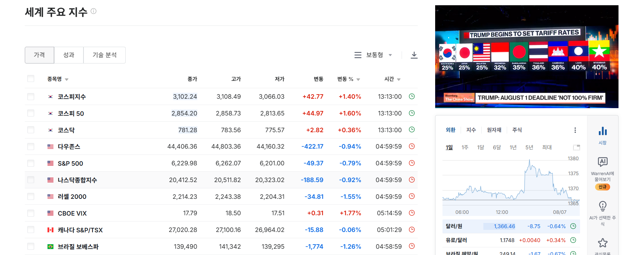The width and height of the screenshot is (644, 255).
Task: Check the 나스닥종합지수 row checkbox
Action: (x=31, y=180)
